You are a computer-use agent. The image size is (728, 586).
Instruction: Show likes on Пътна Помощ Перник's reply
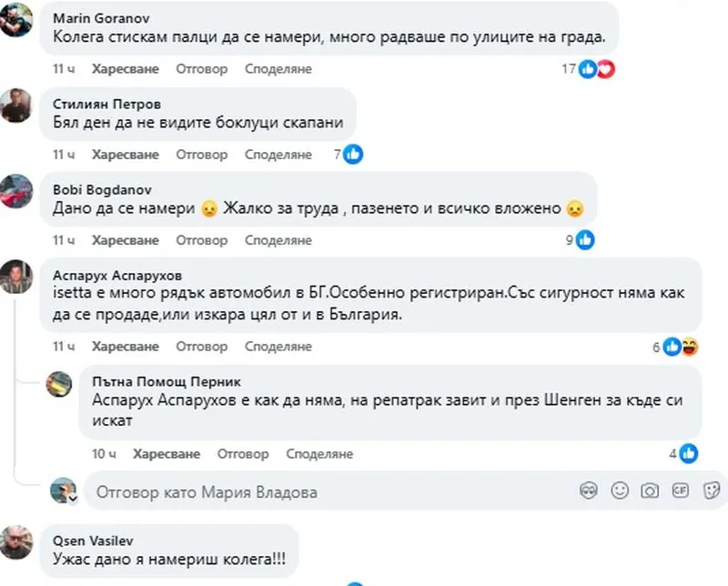(689, 453)
